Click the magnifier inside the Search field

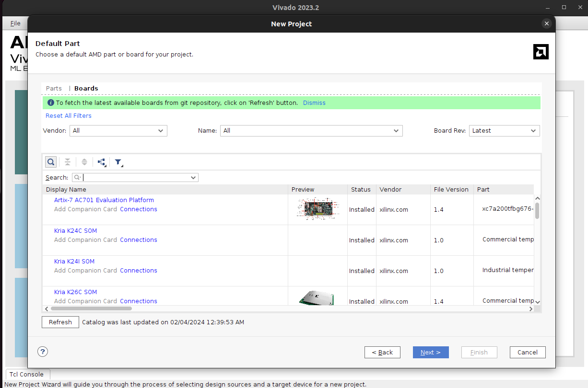[77, 178]
